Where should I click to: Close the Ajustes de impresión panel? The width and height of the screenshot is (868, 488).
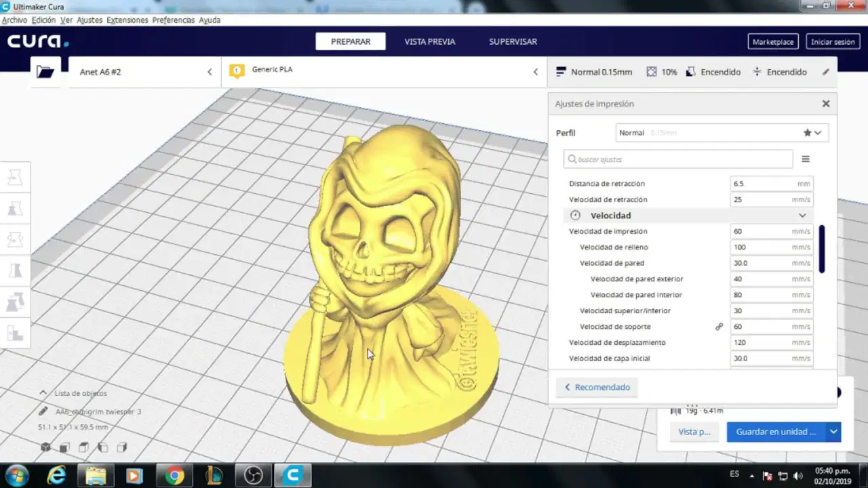826,104
